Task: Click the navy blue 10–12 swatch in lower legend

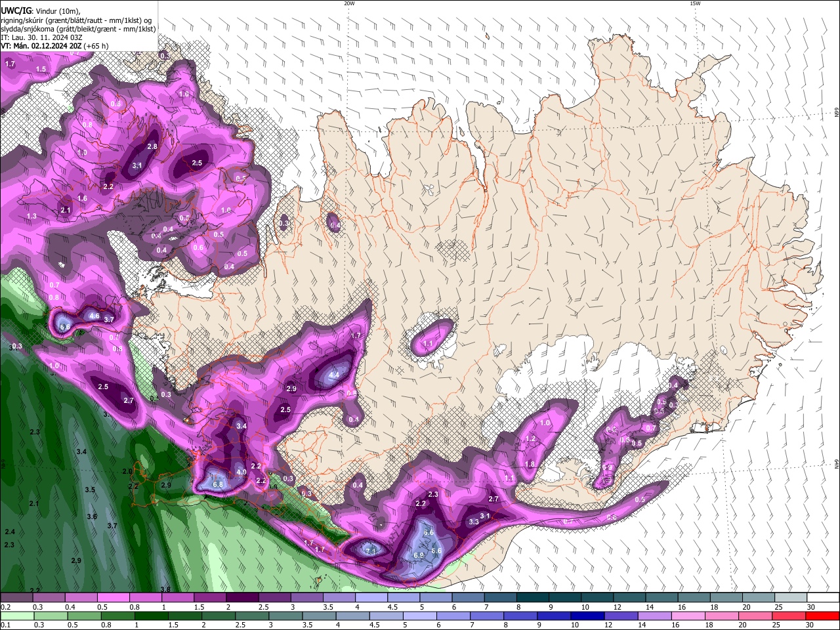Action: (x=587, y=616)
